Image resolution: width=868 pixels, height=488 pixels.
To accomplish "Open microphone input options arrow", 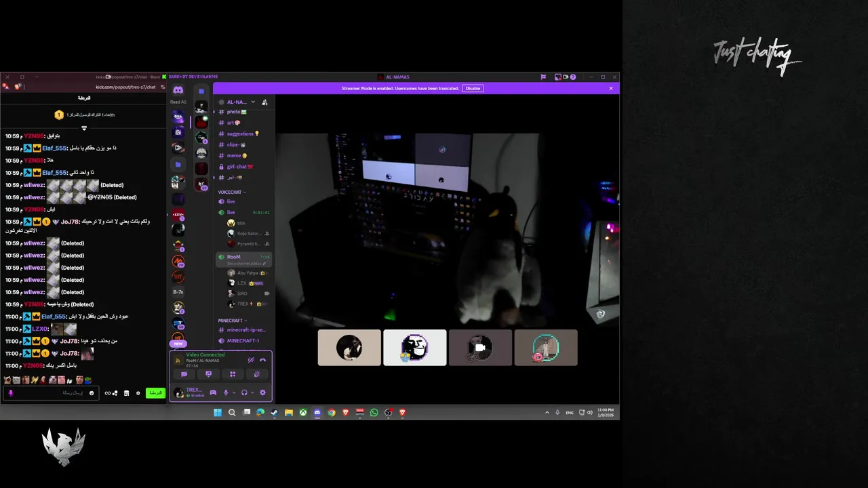I will point(234,392).
